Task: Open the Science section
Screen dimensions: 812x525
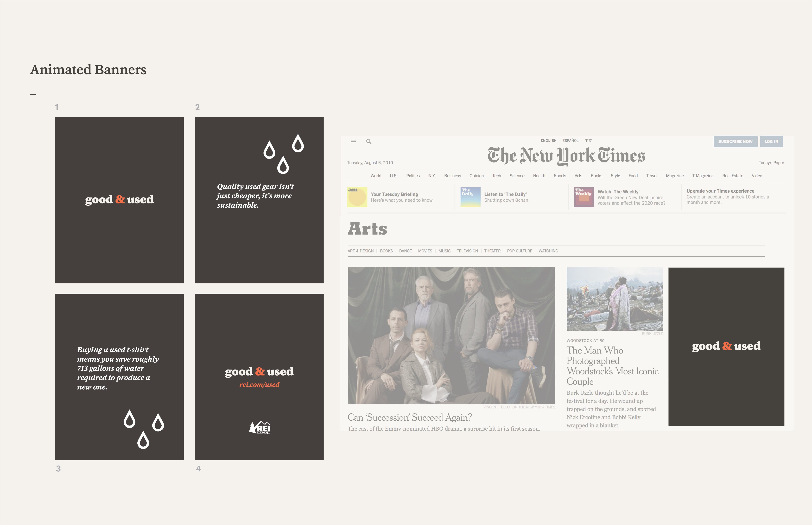Action: tap(517, 176)
